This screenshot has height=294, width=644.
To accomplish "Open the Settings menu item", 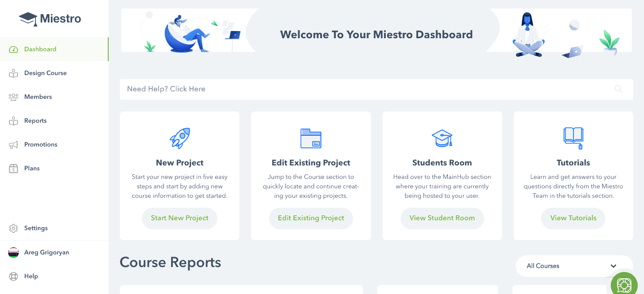I will click(x=54, y=228).
